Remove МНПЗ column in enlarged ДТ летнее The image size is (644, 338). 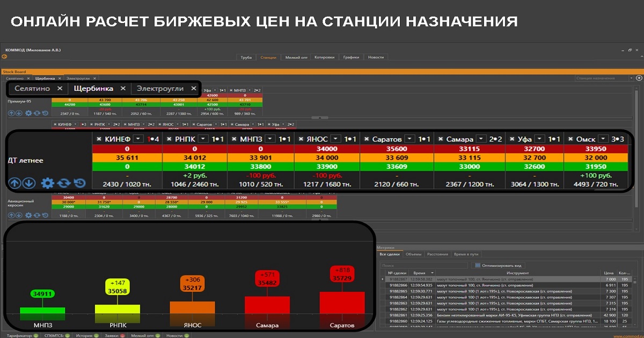click(x=233, y=139)
